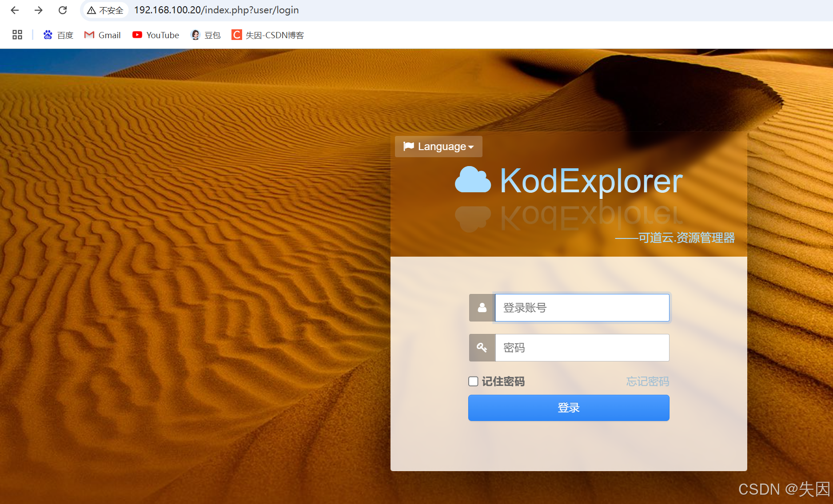This screenshot has width=833, height=504.
Task: Click the user icon beside account field
Action: pos(482,308)
